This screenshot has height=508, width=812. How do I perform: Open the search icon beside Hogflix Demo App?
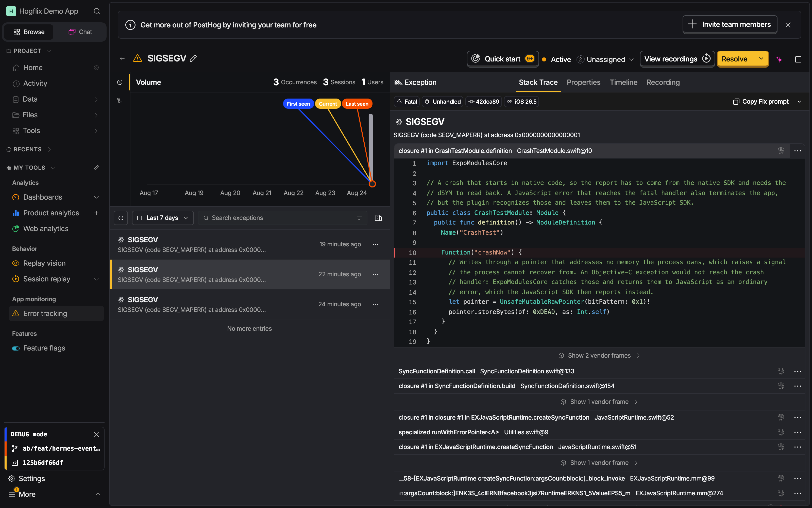pyautogui.click(x=97, y=11)
